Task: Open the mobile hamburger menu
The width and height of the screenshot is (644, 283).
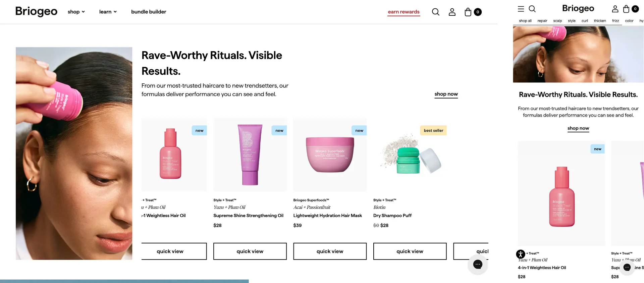Action: click(x=521, y=9)
